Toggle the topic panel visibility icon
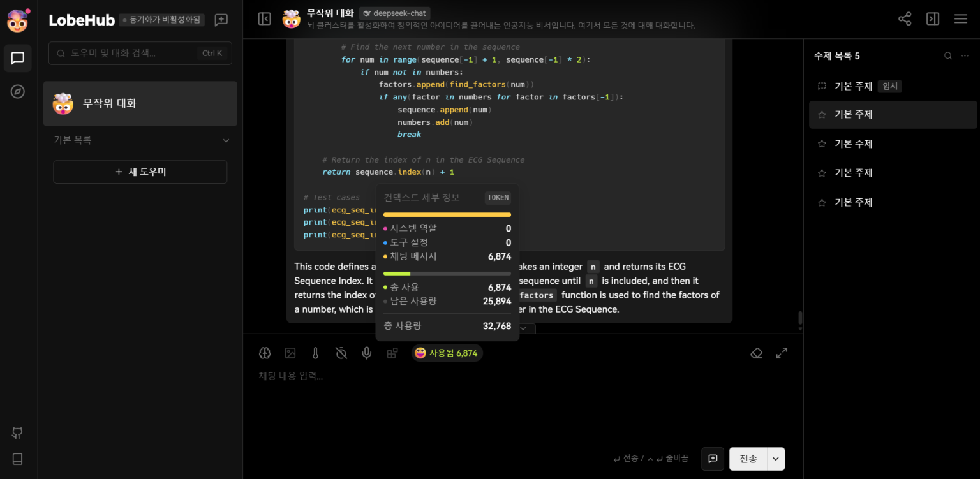The width and height of the screenshot is (980, 479). [x=933, y=18]
